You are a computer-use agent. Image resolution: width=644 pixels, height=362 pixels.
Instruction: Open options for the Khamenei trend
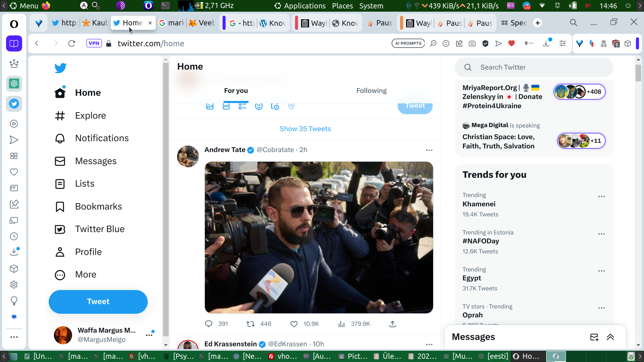pos(601,197)
